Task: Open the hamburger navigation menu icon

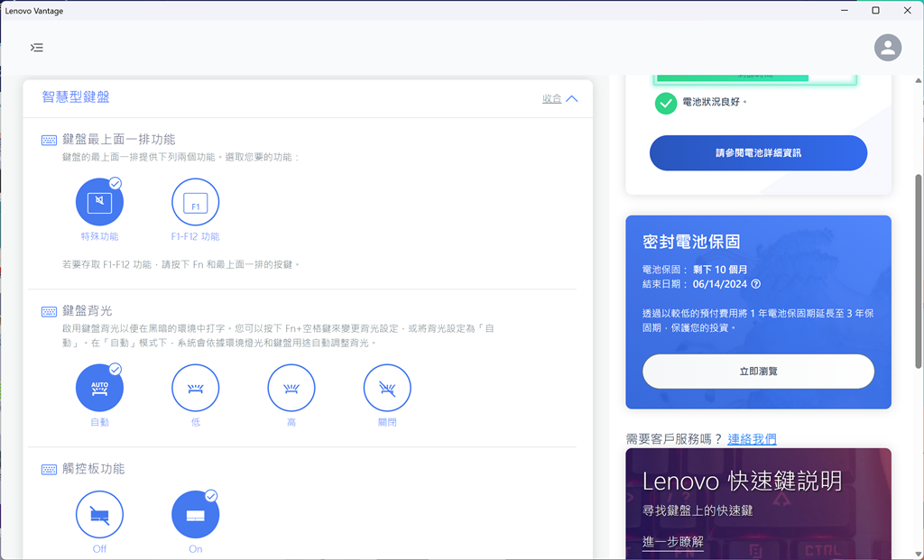Action: click(37, 48)
